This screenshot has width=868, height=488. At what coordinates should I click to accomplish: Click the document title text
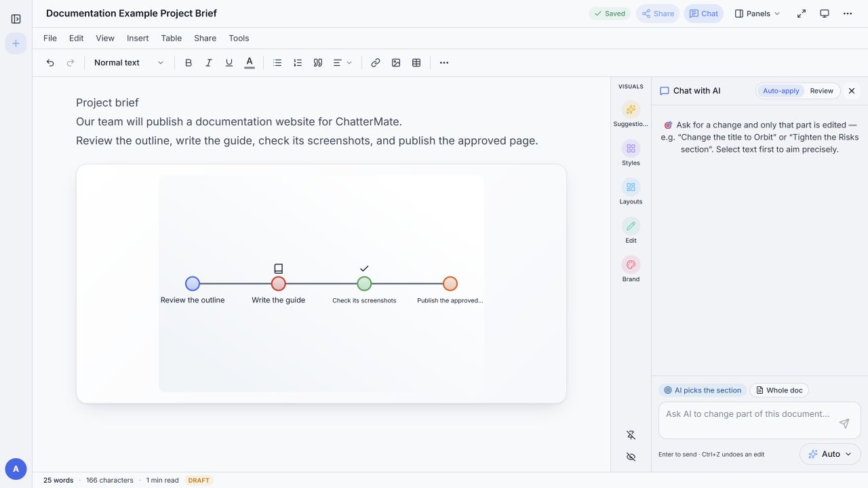pyautogui.click(x=132, y=14)
